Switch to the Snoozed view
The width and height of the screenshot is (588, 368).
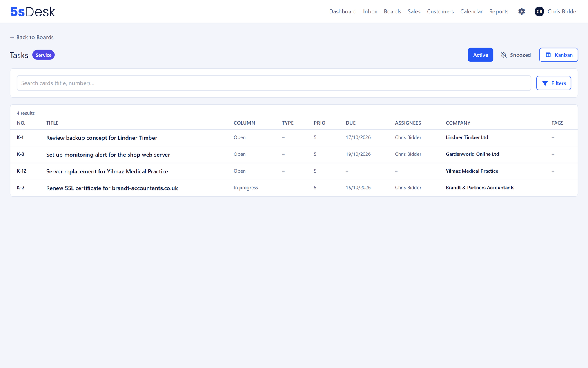coord(516,55)
